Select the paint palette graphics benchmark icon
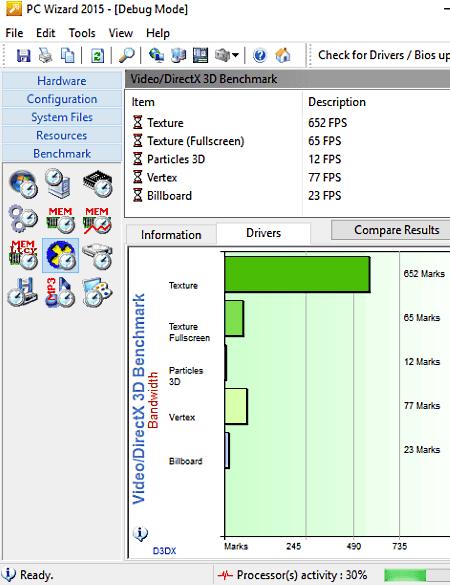 pyautogui.click(x=97, y=292)
